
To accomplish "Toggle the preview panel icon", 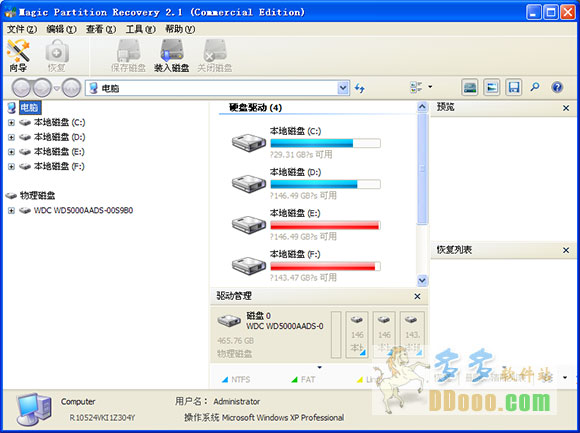I will click(492, 88).
